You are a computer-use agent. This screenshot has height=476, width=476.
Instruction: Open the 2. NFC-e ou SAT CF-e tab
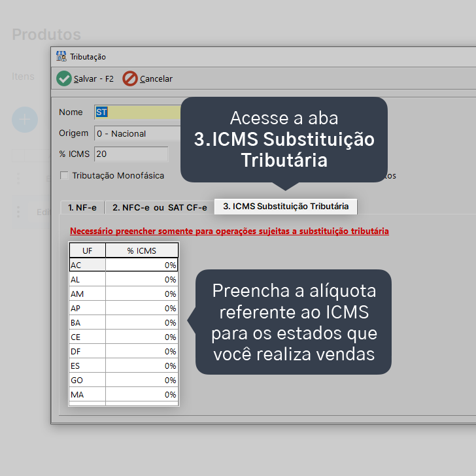point(160,208)
